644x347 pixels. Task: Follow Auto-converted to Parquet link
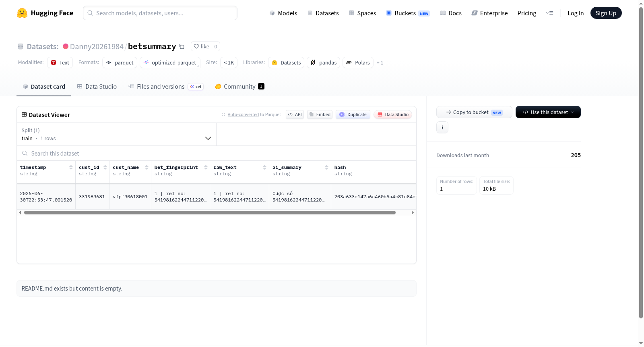pyautogui.click(x=243, y=114)
